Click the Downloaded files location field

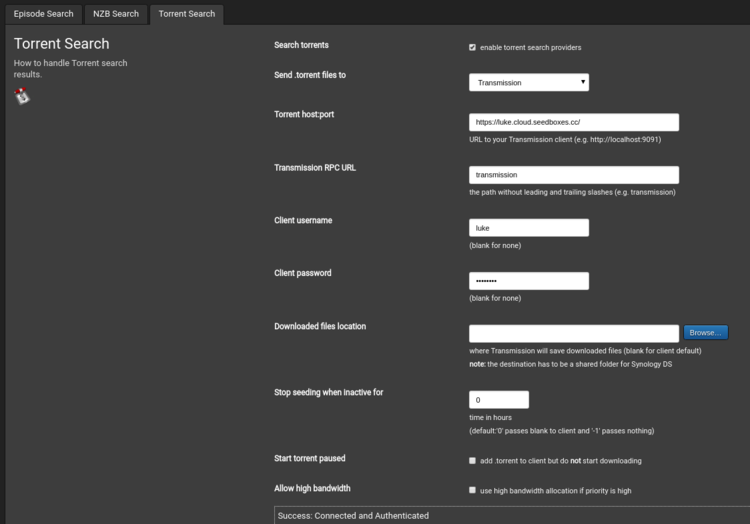click(x=574, y=333)
